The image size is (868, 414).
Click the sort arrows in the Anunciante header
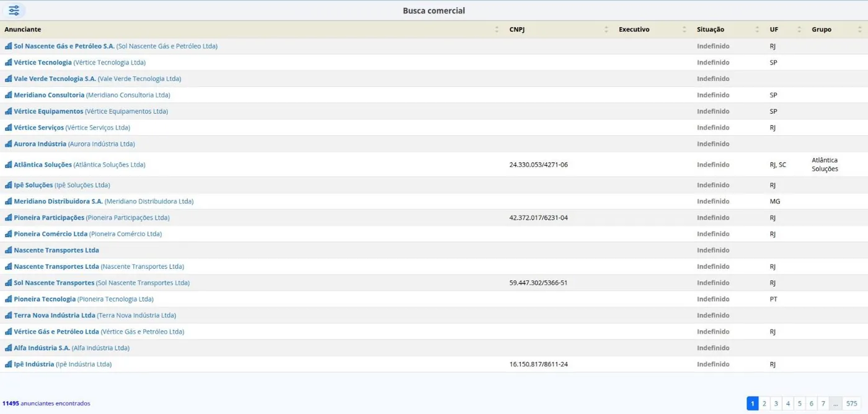tap(497, 29)
